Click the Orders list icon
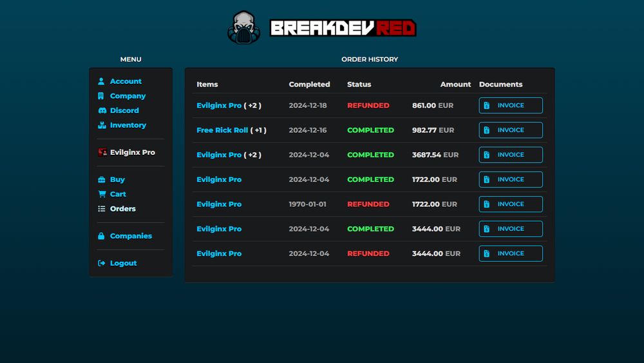The width and height of the screenshot is (644, 363). [102, 209]
